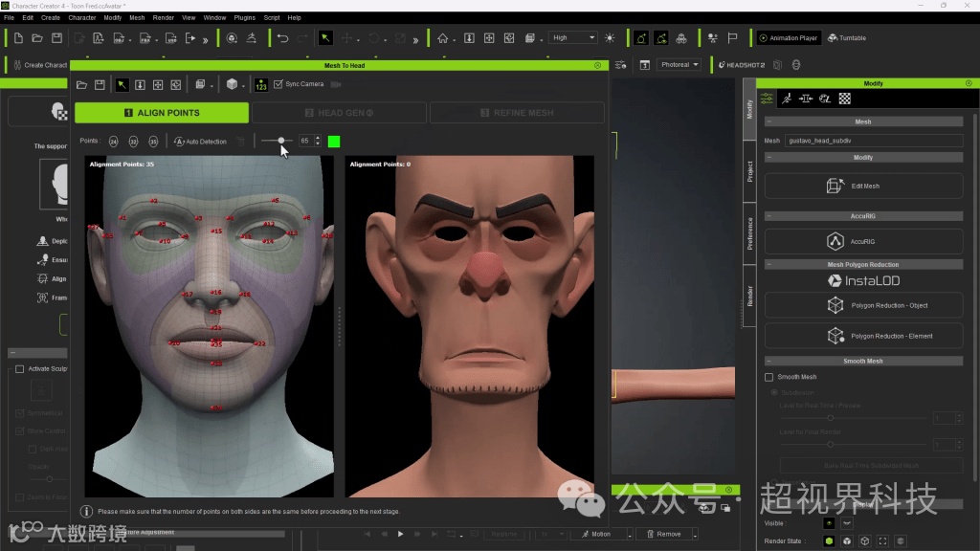Click the AccuRIG button
The height and width of the screenshot is (551, 980).
pos(864,241)
